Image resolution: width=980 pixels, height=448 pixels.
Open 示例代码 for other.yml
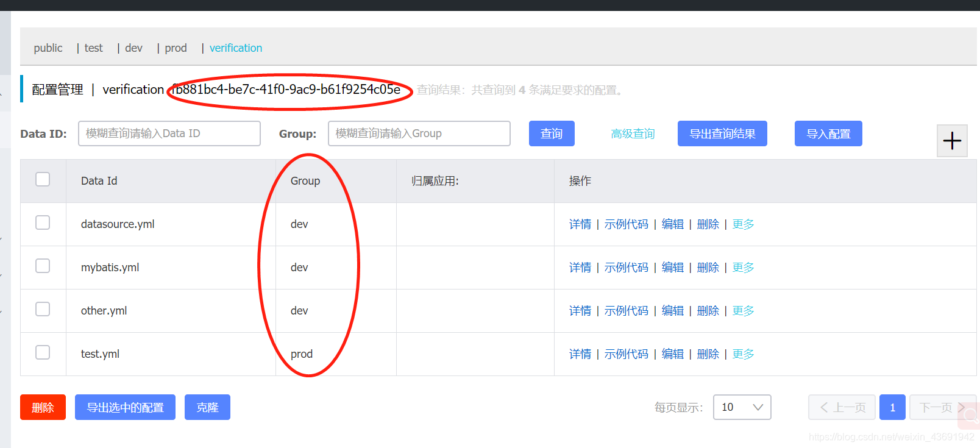tap(627, 311)
